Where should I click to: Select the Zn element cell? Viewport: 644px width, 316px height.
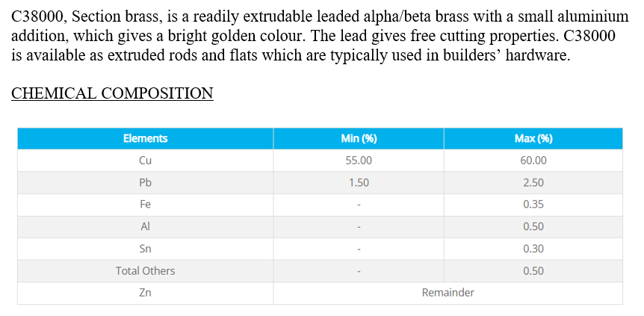click(146, 293)
